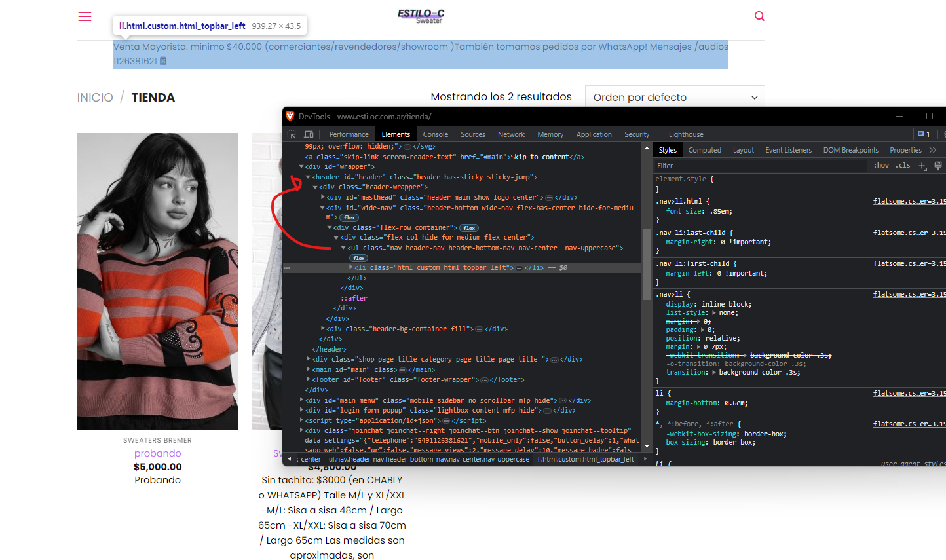The height and width of the screenshot is (560, 946).
Task: Click the three dots beside selected li row
Action: [287, 268]
